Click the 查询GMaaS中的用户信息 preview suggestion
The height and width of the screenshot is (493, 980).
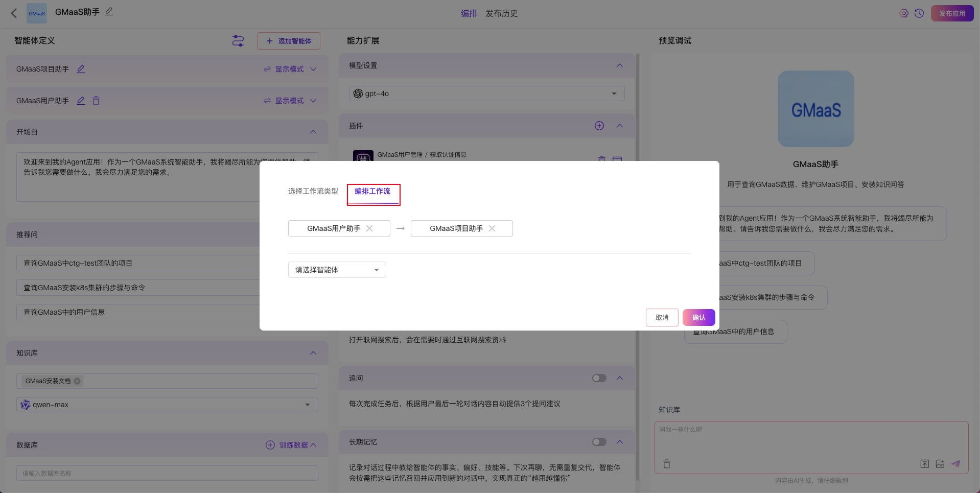735,332
